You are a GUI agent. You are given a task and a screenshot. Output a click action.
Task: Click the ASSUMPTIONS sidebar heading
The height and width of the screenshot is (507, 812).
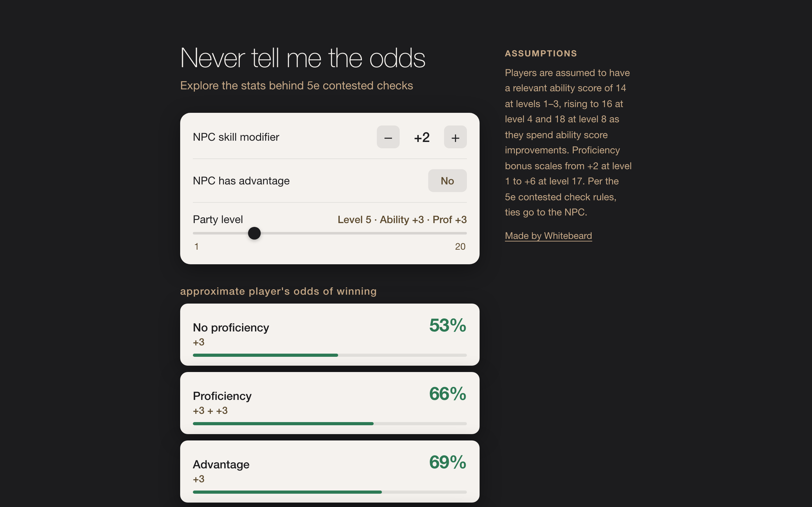[x=540, y=53]
